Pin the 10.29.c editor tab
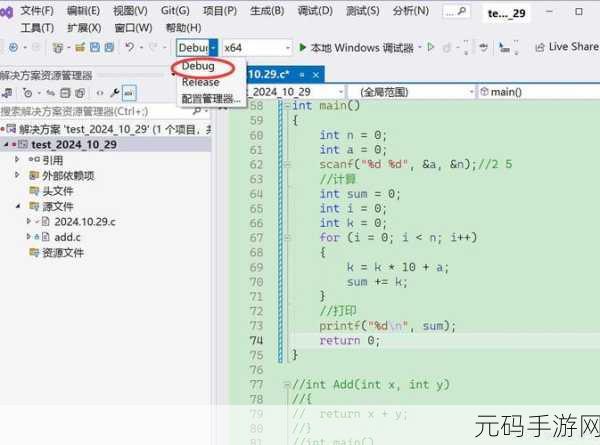This screenshot has width=600, height=445. [302, 75]
